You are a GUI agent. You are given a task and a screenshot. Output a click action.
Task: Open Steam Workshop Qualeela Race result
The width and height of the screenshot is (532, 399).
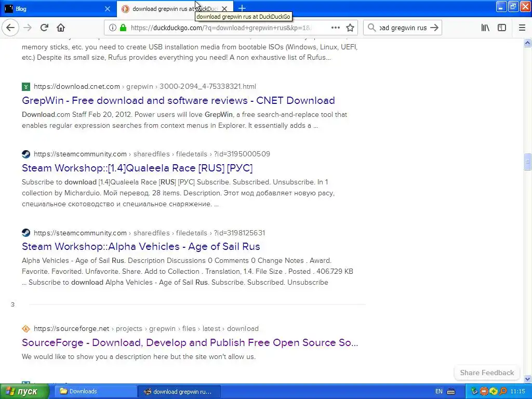click(137, 168)
